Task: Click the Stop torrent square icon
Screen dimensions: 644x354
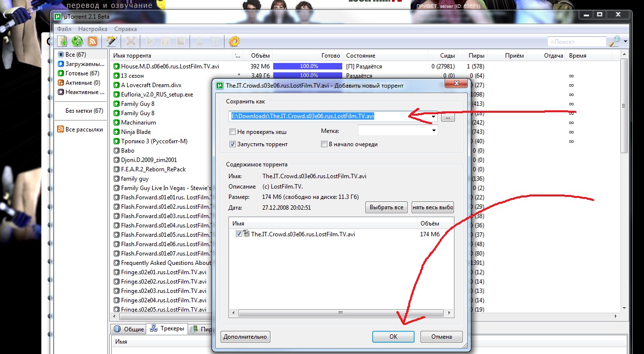Action: 181,41
